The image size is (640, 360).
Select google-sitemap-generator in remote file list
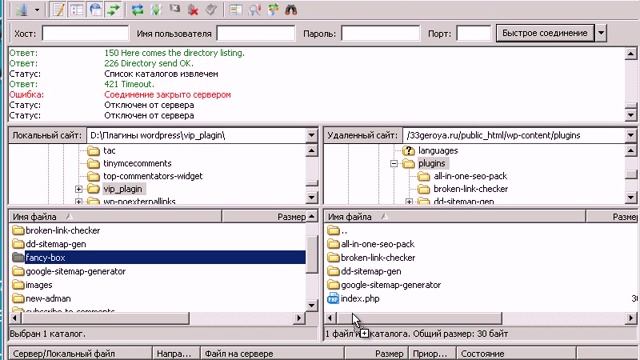(x=391, y=285)
